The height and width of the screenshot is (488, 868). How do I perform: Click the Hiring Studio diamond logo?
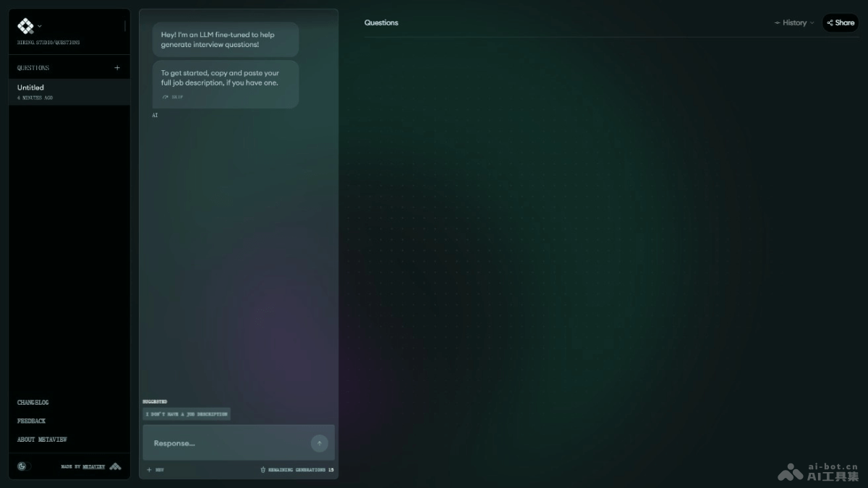tap(25, 26)
